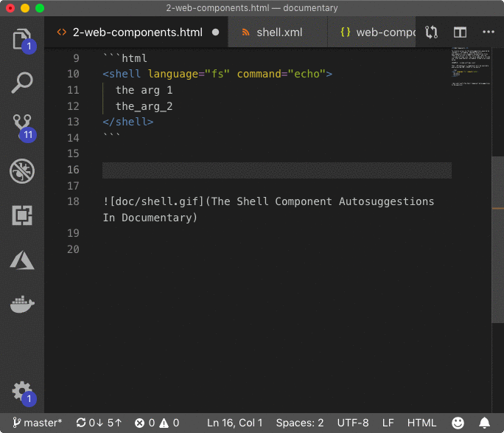Synchronize changes 0 down 5 up
504x433 pixels.
click(x=99, y=423)
